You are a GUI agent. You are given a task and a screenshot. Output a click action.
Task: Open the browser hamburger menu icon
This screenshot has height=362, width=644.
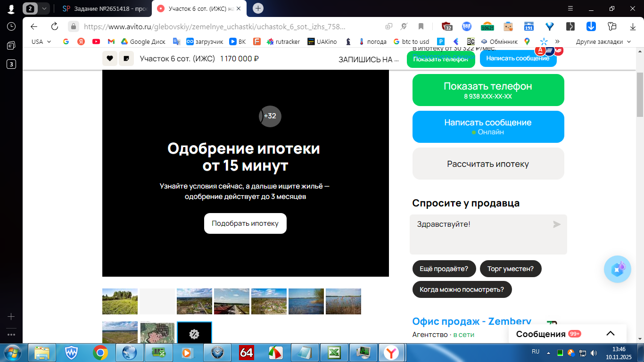570,8
